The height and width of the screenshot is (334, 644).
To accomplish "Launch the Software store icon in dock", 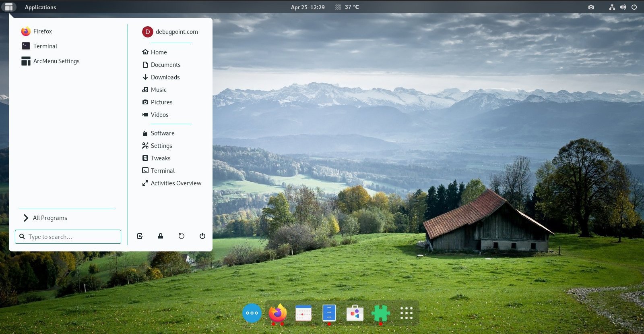I will click(355, 313).
